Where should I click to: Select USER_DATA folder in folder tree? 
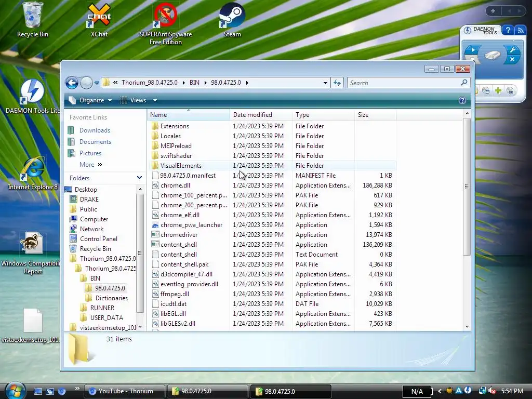pyautogui.click(x=107, y=317)
